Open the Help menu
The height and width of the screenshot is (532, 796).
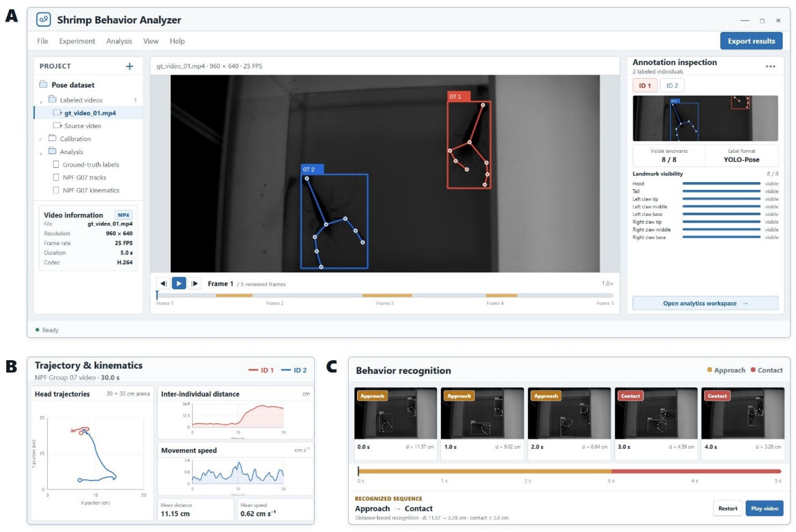(177, 41)
